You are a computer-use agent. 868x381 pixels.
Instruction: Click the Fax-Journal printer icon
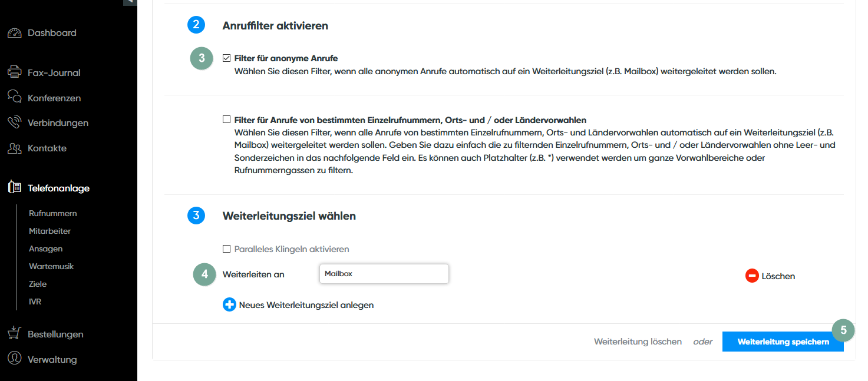point(15,72)
